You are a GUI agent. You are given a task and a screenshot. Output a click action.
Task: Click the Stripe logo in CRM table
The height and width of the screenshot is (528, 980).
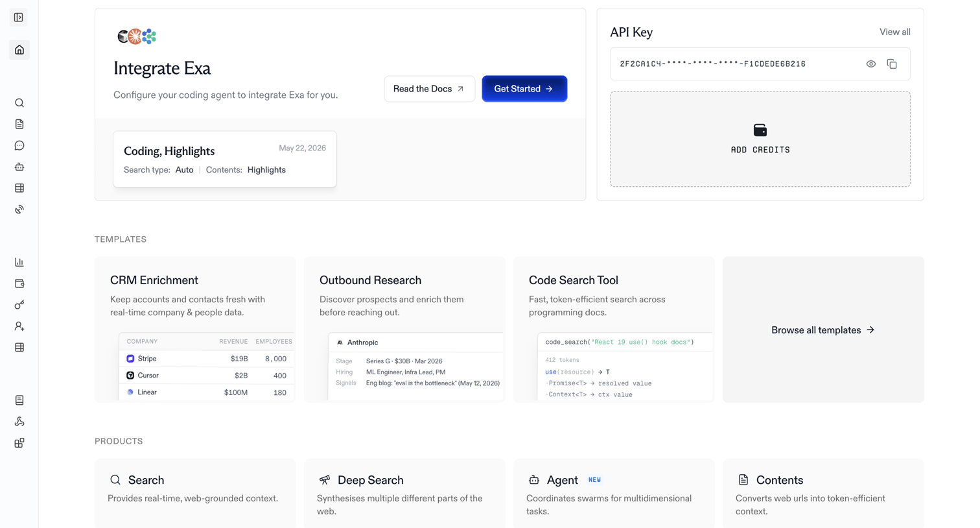tap(130, 359)
